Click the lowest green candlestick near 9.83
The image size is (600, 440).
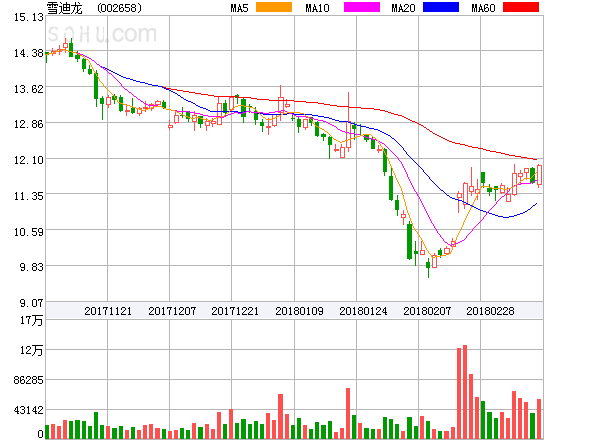click(x=428, y=268)
